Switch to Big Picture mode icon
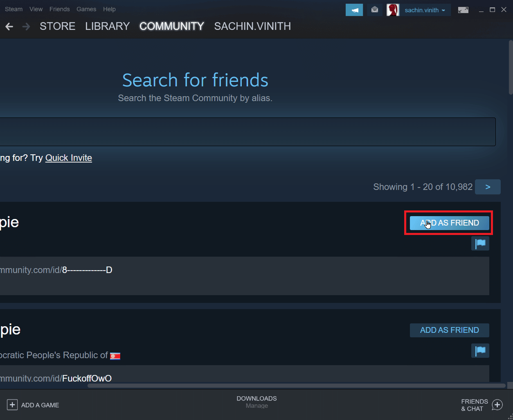Image resolution: width=513 pixels, height=420 pixels. pos(463,10)
